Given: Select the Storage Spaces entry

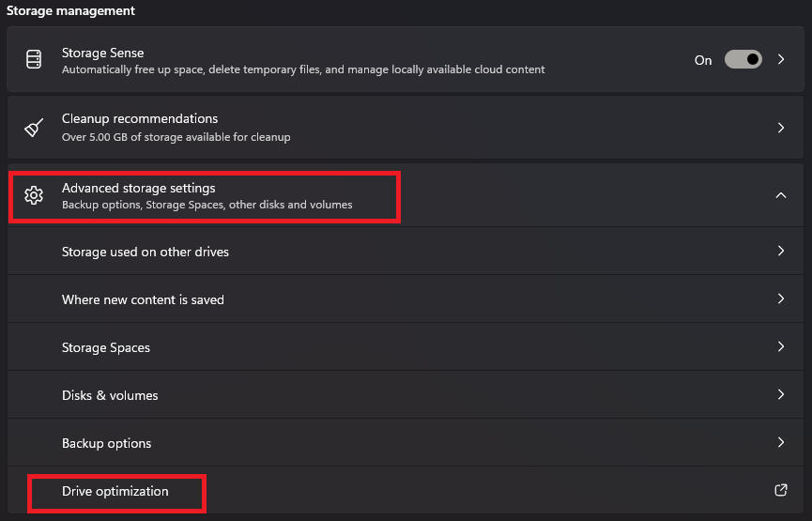Looking at the screenshot, I should point(405,346).
